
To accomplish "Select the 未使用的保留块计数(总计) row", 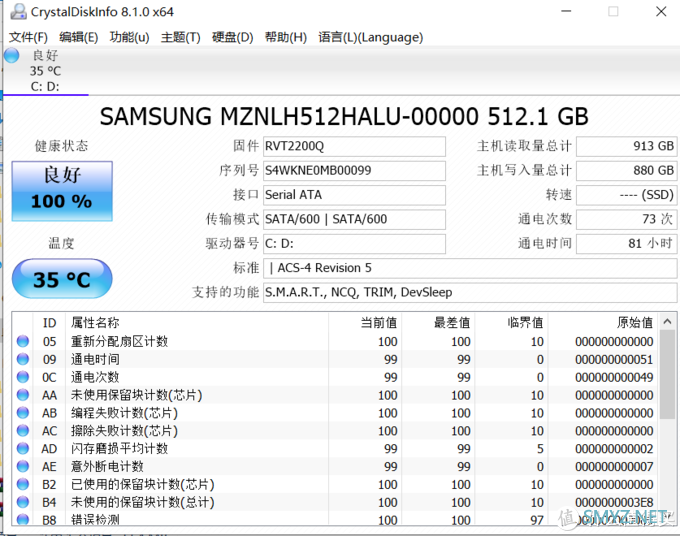I will (x=335, y=502).
